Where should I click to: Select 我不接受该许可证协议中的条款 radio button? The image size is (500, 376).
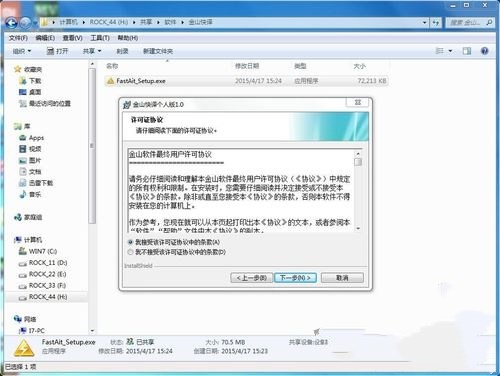[x=130, y=252]
